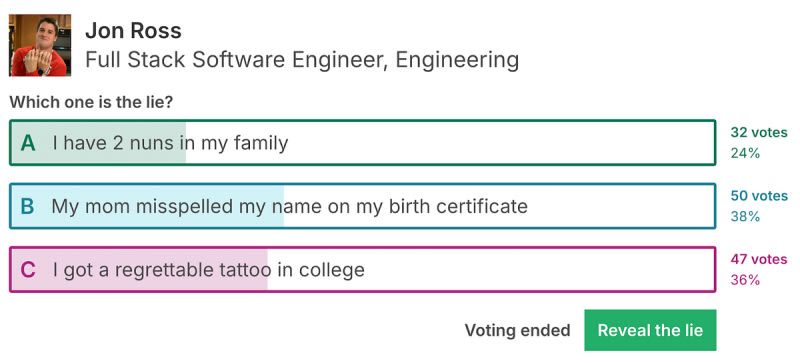The width and height of the screenshot is (800, 363).
Task: Open Jon Ross's profile photo
Action: click(x=40, y=45)
